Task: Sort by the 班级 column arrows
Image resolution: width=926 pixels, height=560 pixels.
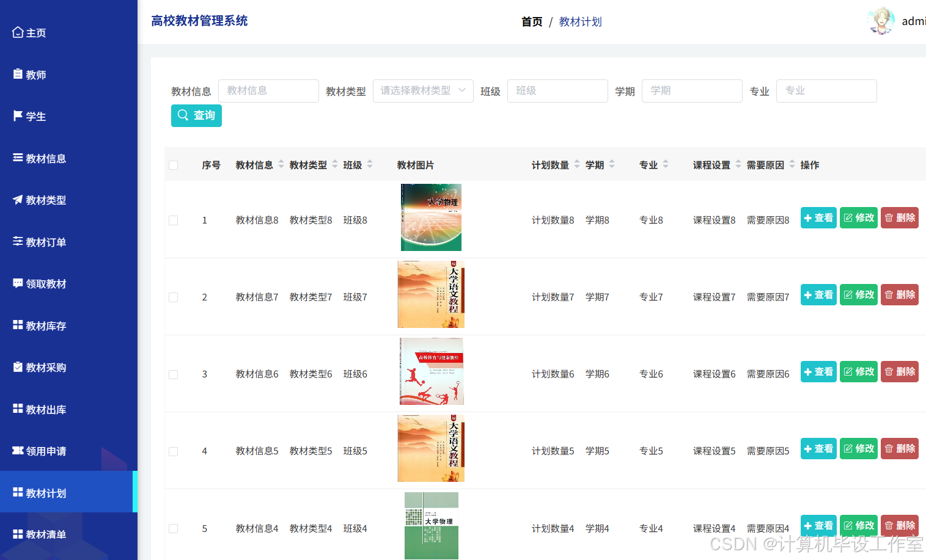Action: click(370, 164)
